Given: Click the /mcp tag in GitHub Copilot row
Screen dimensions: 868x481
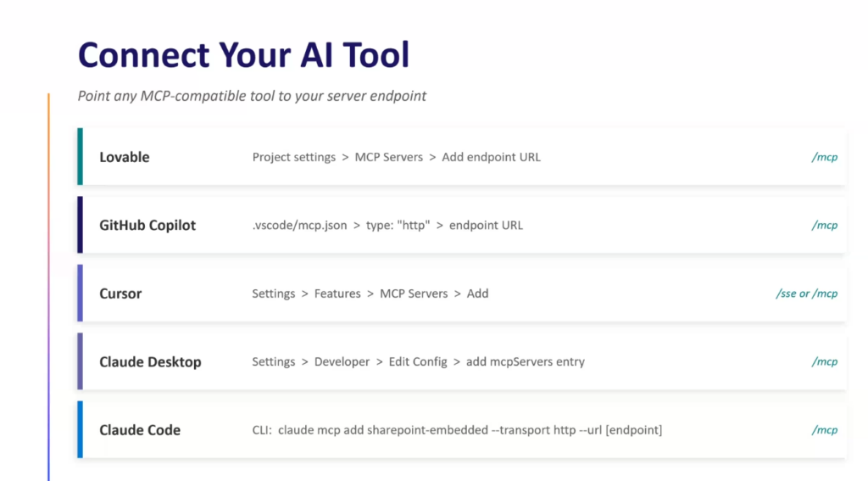Looking at the screenshot, I should [824, 225].
